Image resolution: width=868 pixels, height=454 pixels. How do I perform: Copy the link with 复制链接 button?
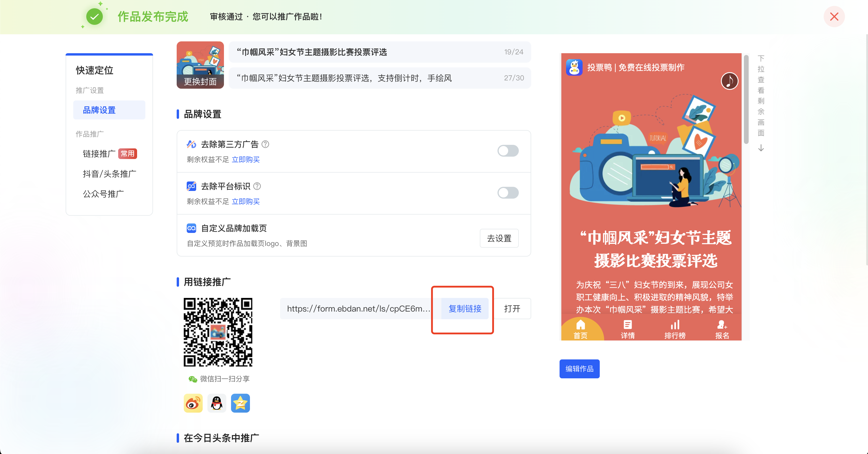pos(465,308)
